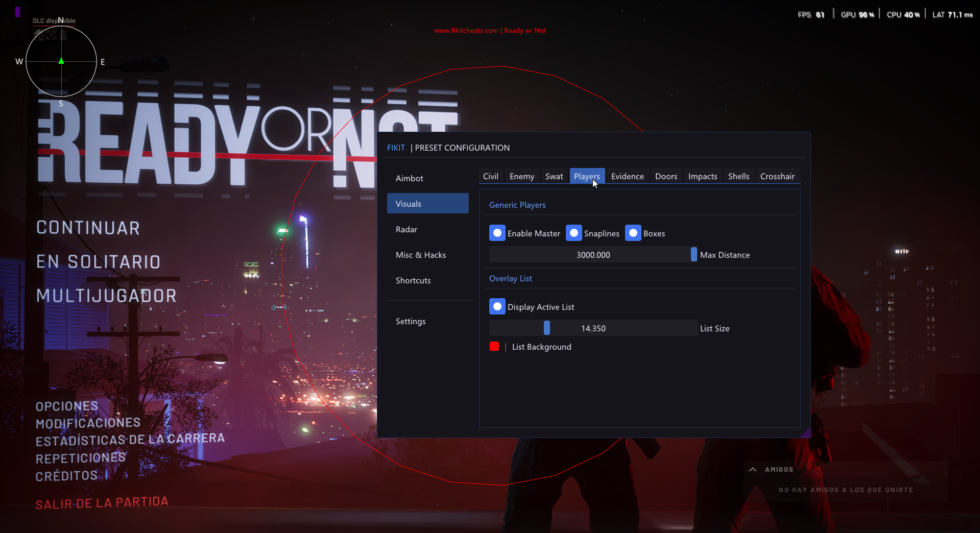Open the List Background color swatch

(x=494, y=346)
